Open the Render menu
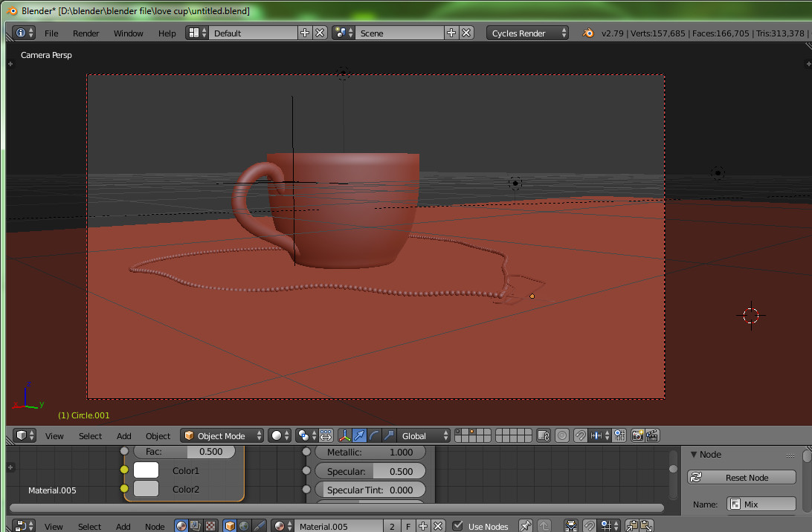 point(86,33)
